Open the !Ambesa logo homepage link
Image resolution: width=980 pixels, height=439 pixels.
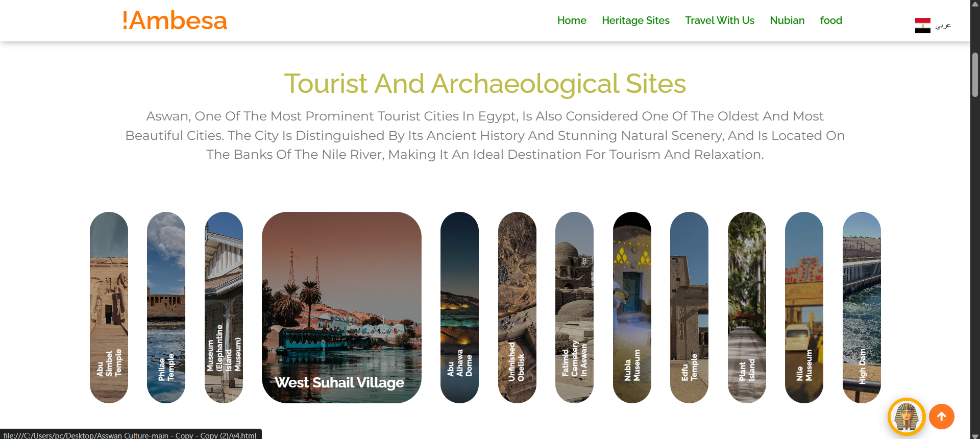(x=175, y=20)
